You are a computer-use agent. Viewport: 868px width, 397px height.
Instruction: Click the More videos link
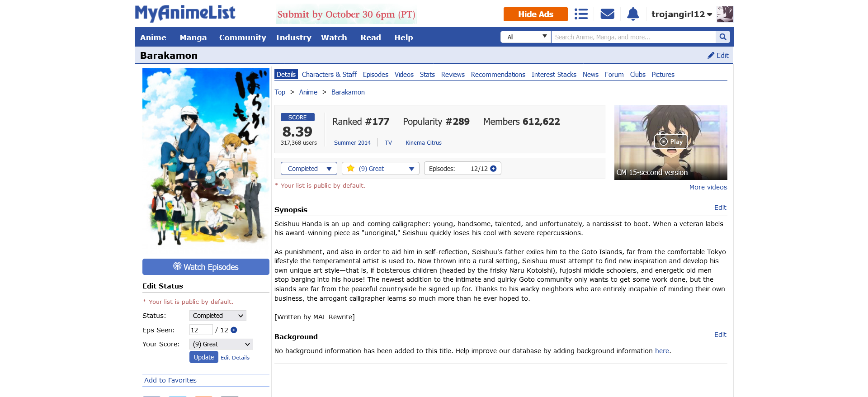708,187
